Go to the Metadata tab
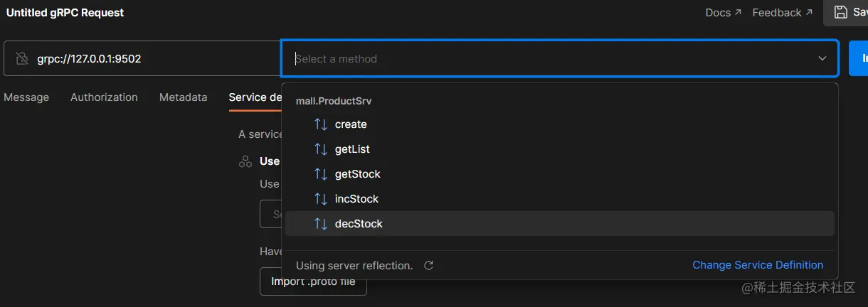This screenshot has height=307, width=868. 183,97
